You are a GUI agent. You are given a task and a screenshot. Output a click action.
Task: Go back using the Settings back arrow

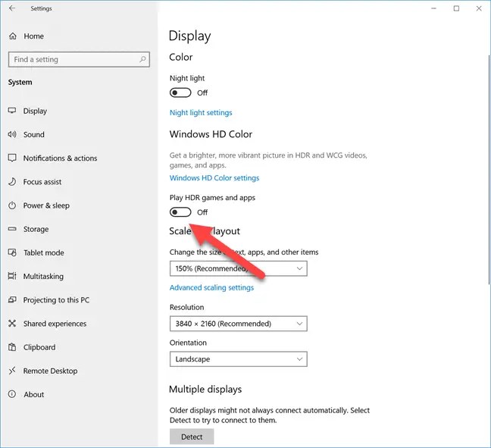click(12, 8)
